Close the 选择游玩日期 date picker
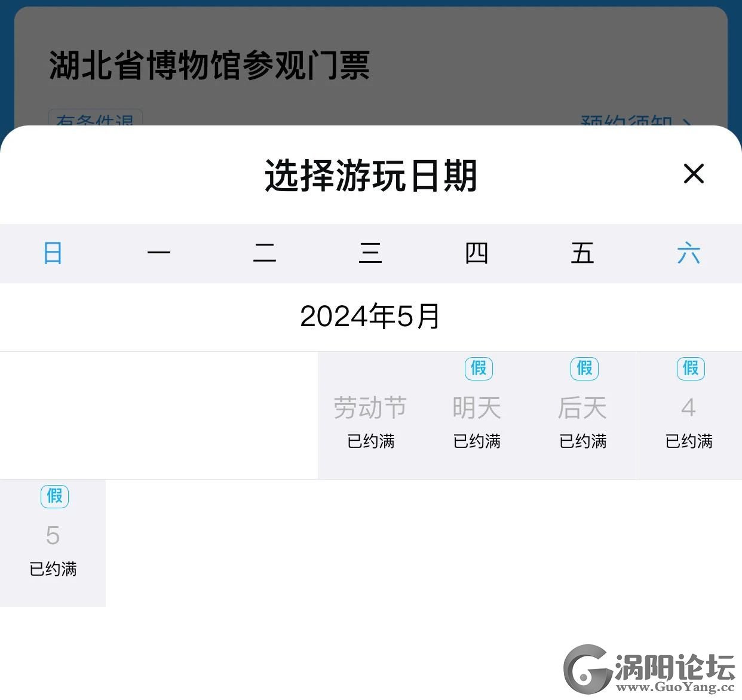 click(x=694, y=174)
